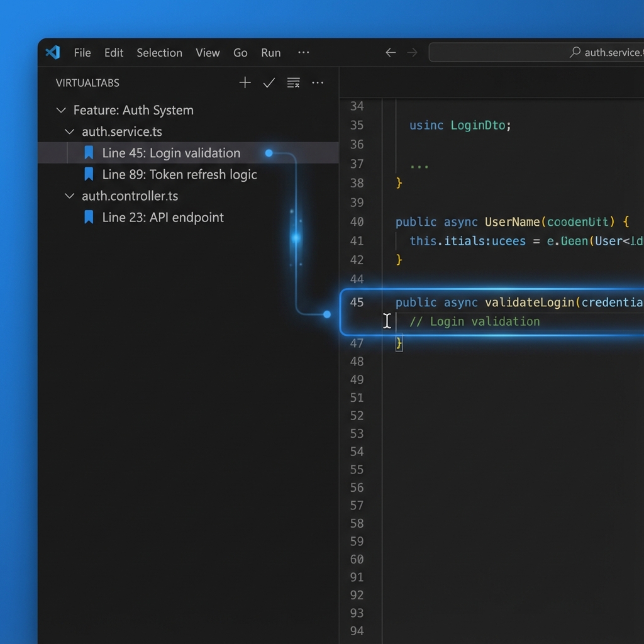Open the File menu
644x644 pixels.
click(82, 53)
